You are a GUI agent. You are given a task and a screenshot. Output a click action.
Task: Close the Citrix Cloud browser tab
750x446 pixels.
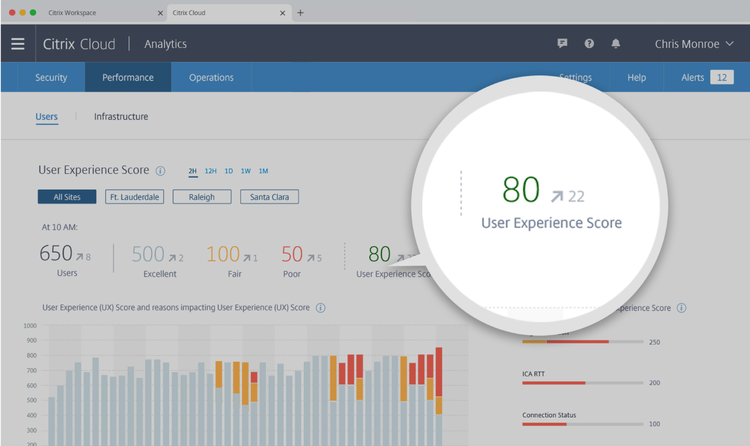(283, 13)
